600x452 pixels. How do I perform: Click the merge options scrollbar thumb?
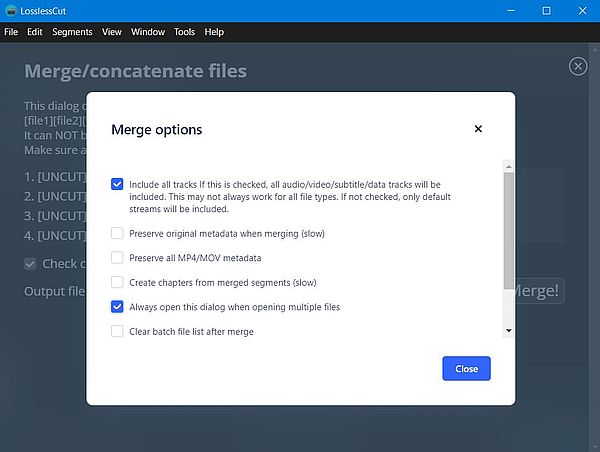[x=509, y=230]
